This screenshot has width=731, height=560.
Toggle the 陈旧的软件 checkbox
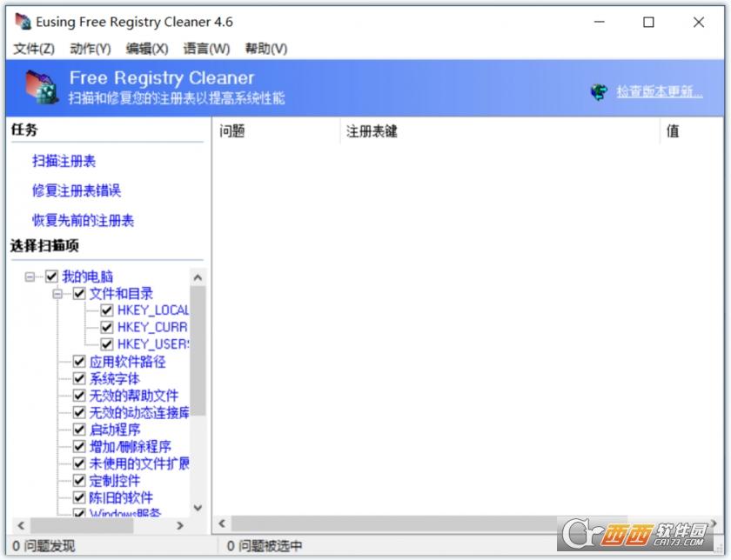coord(79,497)
